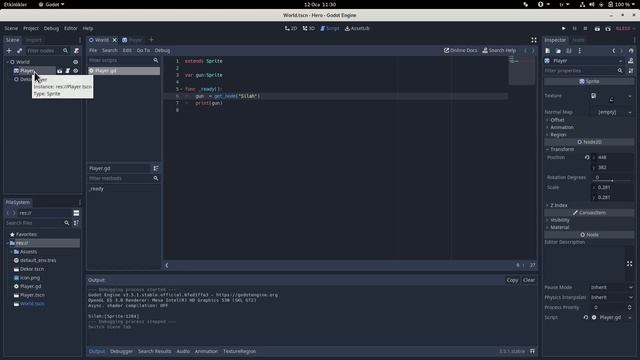This screenshot has height=360, width=640.
Task: Create a new resource in Inspector
Action: point(548,51)
